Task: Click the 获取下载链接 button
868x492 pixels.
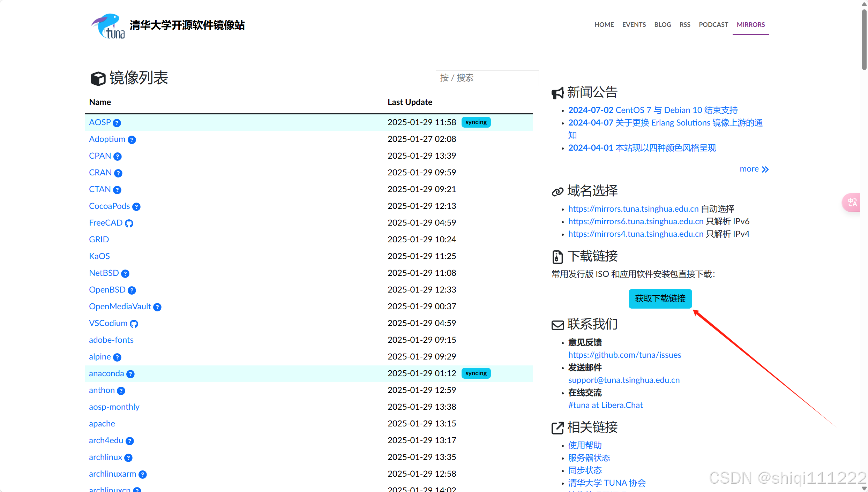Action: click(x=660, y=298)
